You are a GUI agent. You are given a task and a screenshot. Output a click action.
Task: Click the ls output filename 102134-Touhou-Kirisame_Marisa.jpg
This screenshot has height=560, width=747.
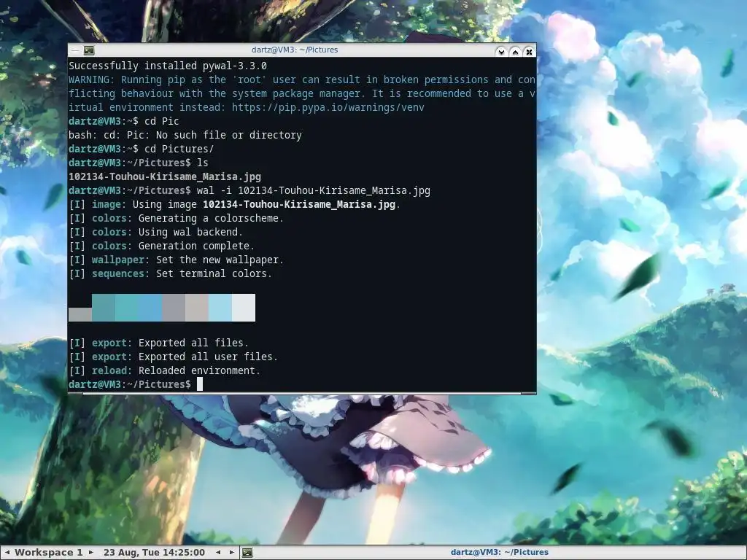165,176
